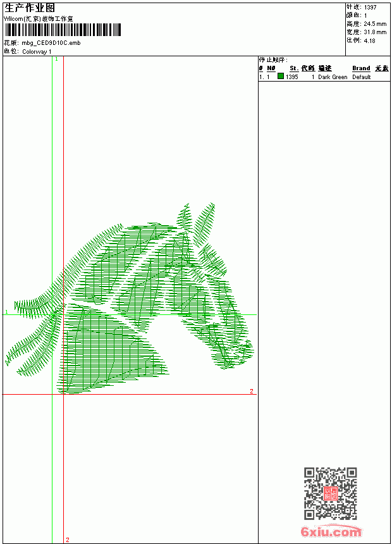
Task: Click the green horse head embroidery design
Action: (x=129, y=299)
